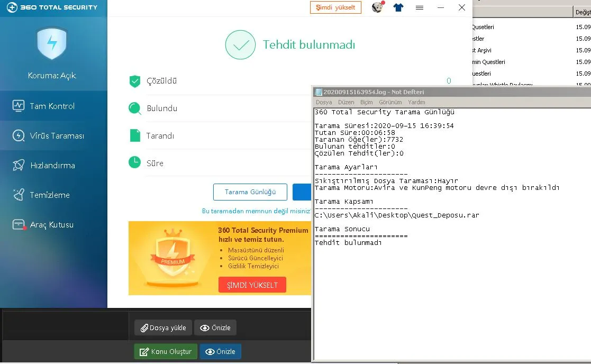Image resolution: width=591 pixels, height=364 pixels.
Task: Click the Çözüldü shield icon
Action: point(134,81)
